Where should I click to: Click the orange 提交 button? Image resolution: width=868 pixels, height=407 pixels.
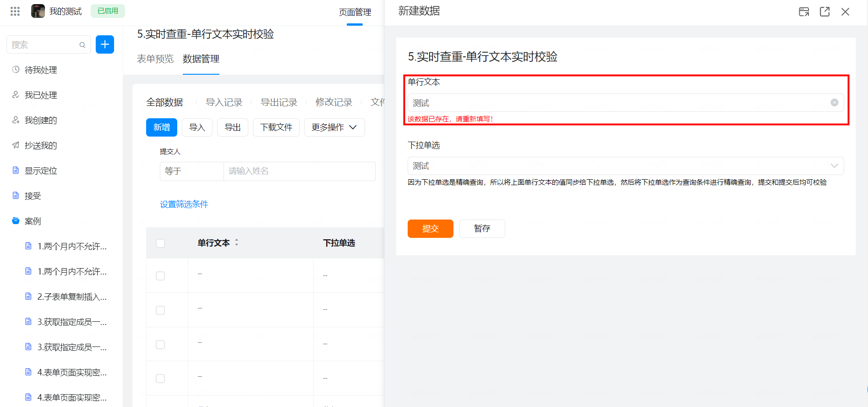431,229
